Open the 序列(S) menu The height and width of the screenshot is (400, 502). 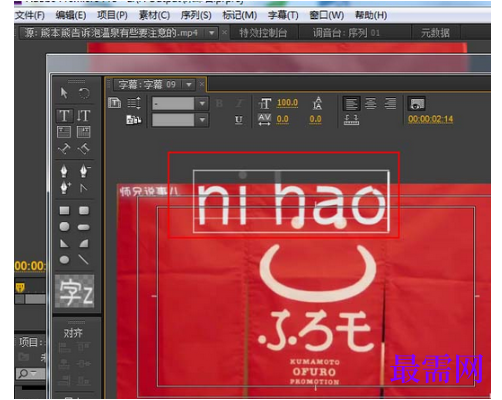click(196, 15)
